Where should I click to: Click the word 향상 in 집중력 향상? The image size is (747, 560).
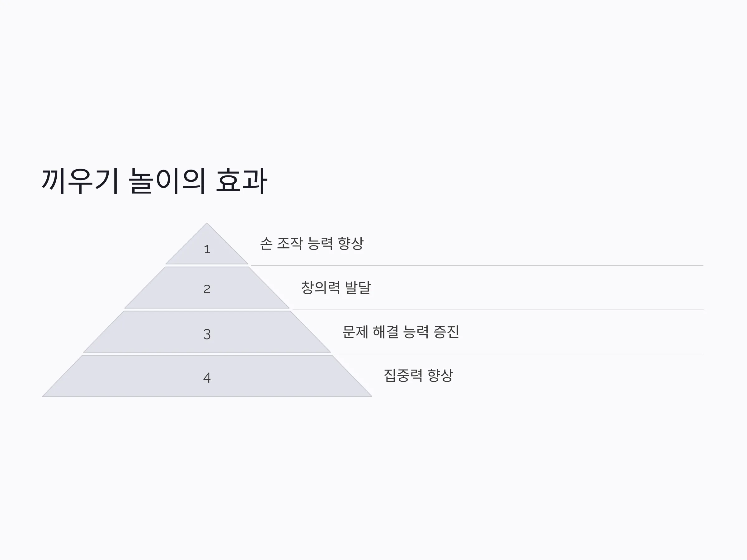[x=440, y=376]
